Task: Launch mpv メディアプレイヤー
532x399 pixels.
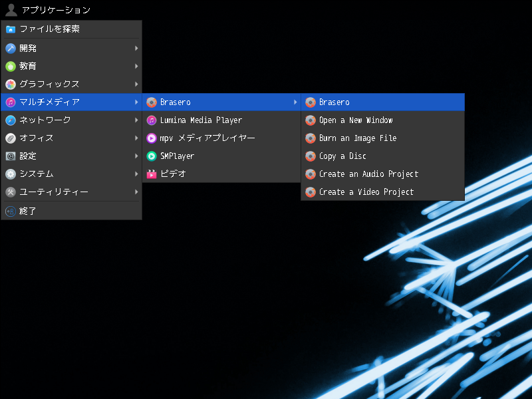Action: pyautogui.click(x=221, y=138)
